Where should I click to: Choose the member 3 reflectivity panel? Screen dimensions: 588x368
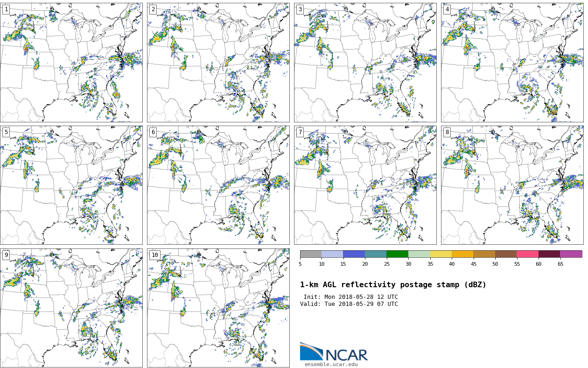click(x=365, y=63)
